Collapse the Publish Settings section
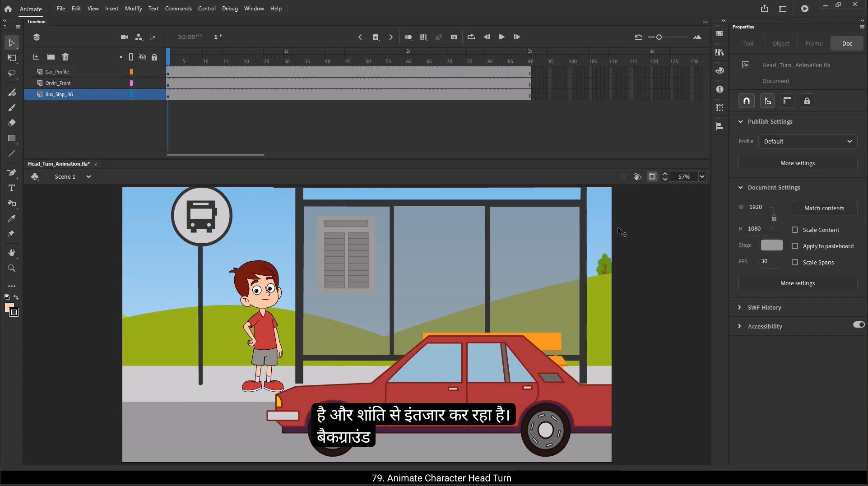This screenshot has width=868, height=486. 740,121
